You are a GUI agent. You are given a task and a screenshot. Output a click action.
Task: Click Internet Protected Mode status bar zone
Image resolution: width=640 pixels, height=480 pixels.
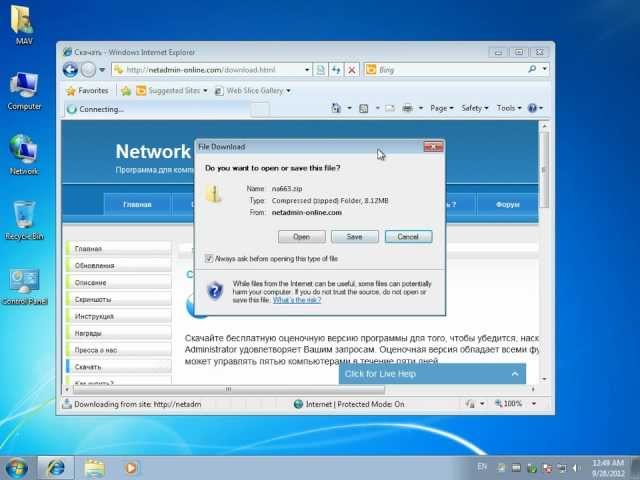point(349,404)
